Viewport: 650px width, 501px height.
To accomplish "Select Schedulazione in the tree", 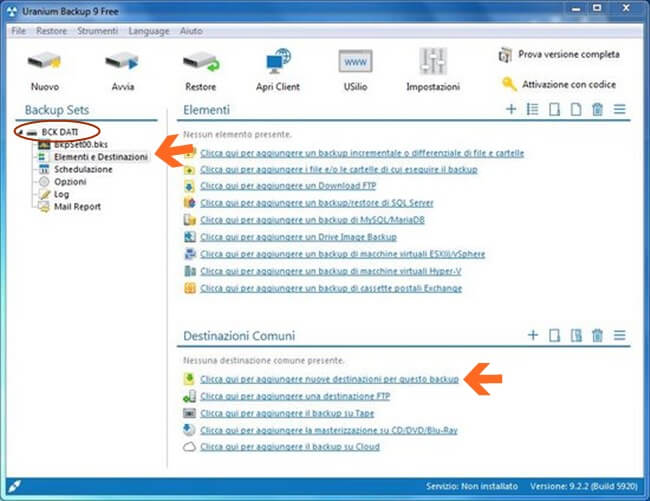I will (83, 169).
